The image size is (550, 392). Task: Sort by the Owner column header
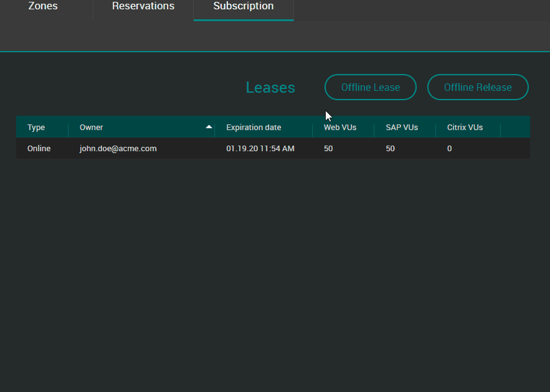(91, 127)
